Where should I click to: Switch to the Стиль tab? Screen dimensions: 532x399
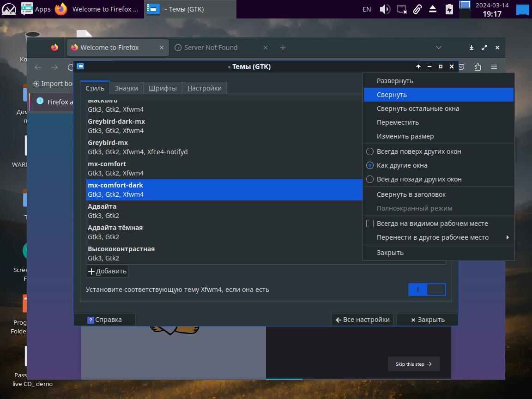click(95, 88)
